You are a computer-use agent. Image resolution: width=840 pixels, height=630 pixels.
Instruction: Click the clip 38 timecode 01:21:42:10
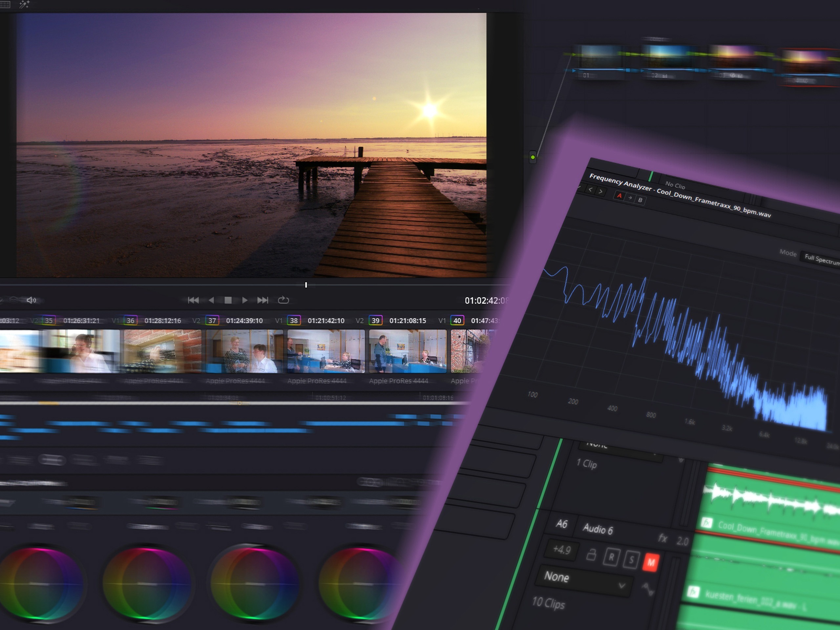click(x=326, y=321)
